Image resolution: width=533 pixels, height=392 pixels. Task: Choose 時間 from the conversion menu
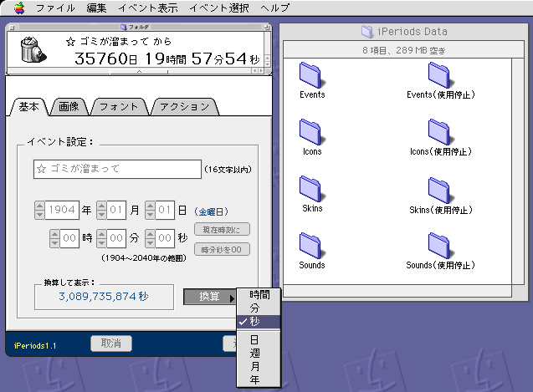[259, 295]
